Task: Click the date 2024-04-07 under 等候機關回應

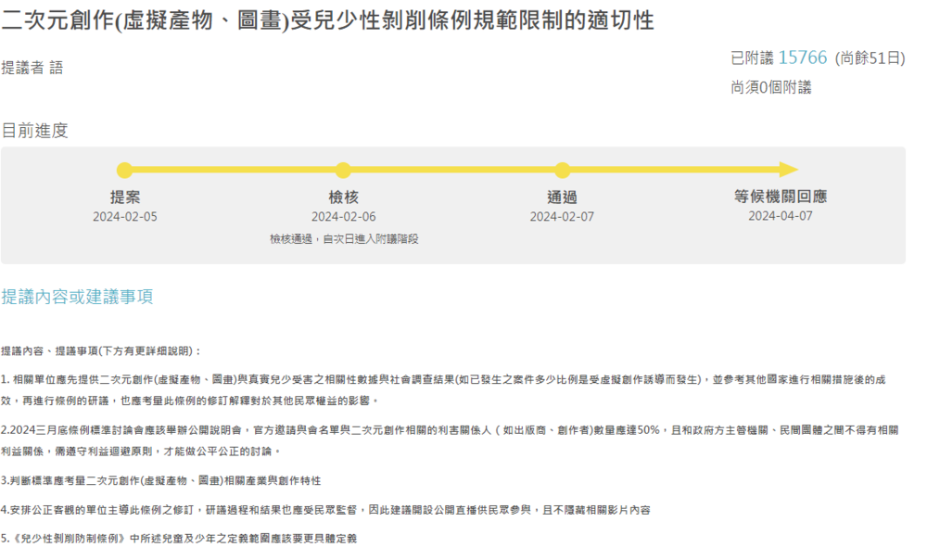Action: coord(780,216)
